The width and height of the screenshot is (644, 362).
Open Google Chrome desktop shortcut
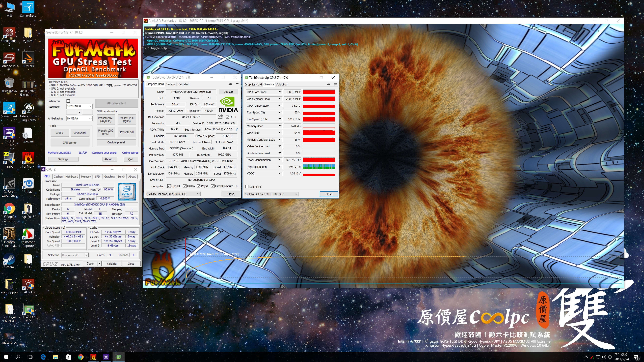(9, 212)
